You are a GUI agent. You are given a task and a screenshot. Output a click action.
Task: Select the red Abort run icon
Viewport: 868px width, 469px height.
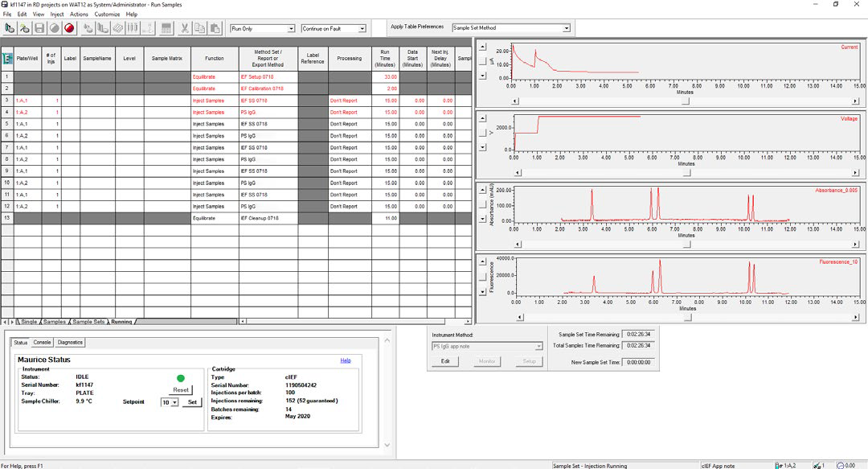point(69,27)
